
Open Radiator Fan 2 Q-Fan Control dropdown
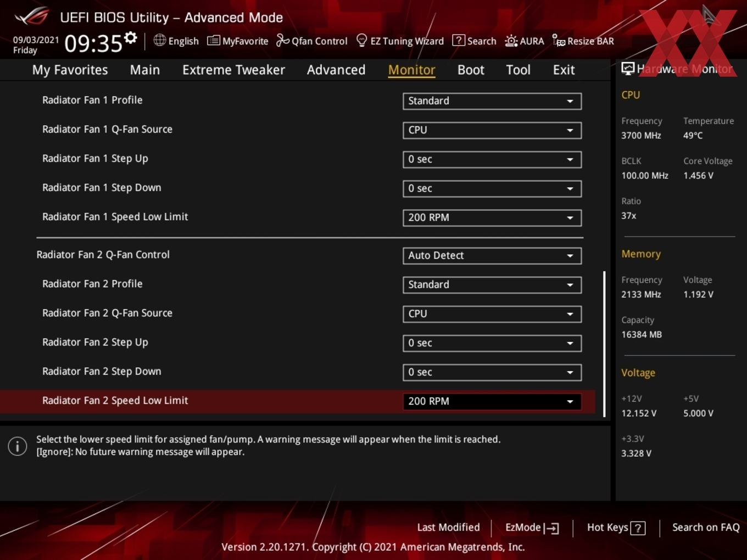(492, 255)
